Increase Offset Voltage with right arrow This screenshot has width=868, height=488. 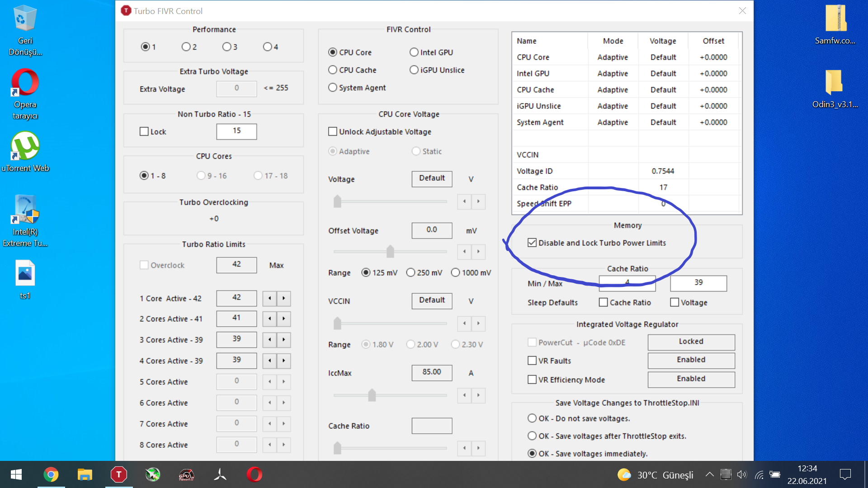pyautogui.click(x=478, y=251)
